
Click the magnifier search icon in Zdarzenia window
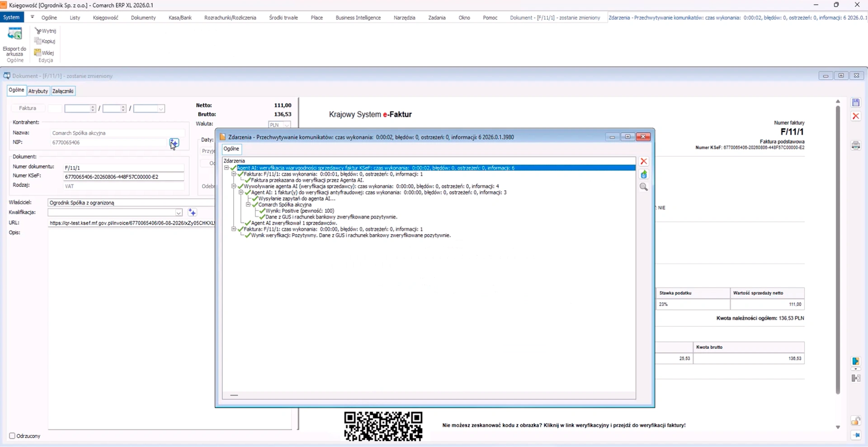click(644, 187)
